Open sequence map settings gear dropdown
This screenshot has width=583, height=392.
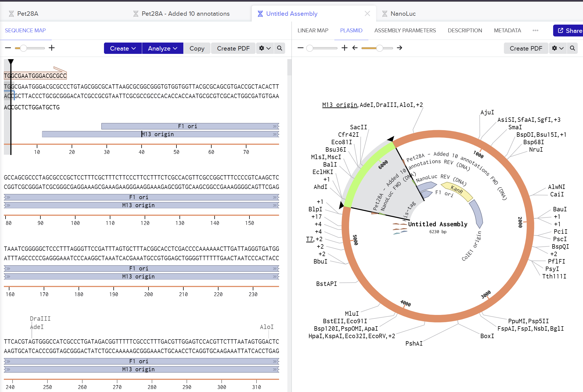(265, 48)
